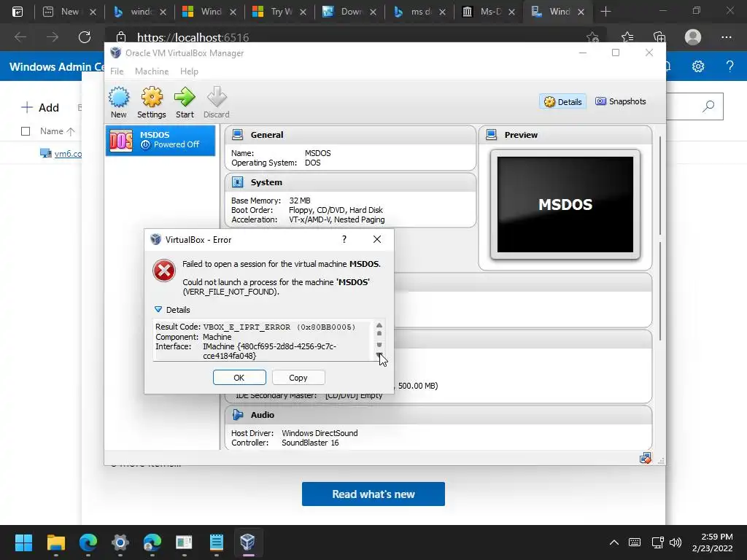
Task: Click the MSDOS preview thumbnail
Action: [565, 205]
